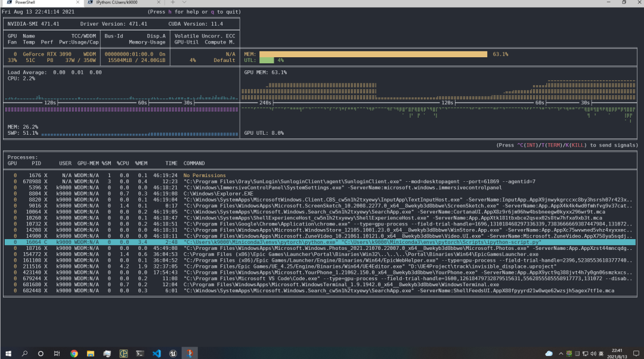Viewport: 644px width, 359px height.
Task: Close the IPython tab
Action: [159, 2]
